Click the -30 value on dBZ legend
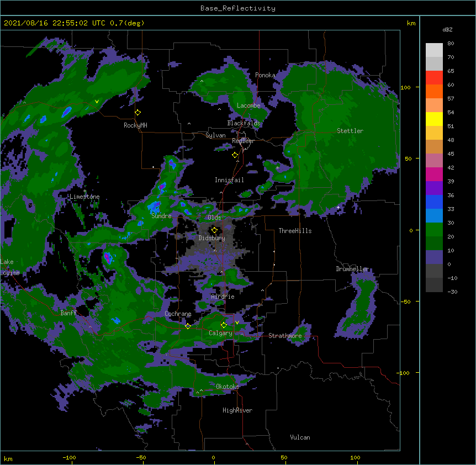476x465 pixels. click(452, 292)
